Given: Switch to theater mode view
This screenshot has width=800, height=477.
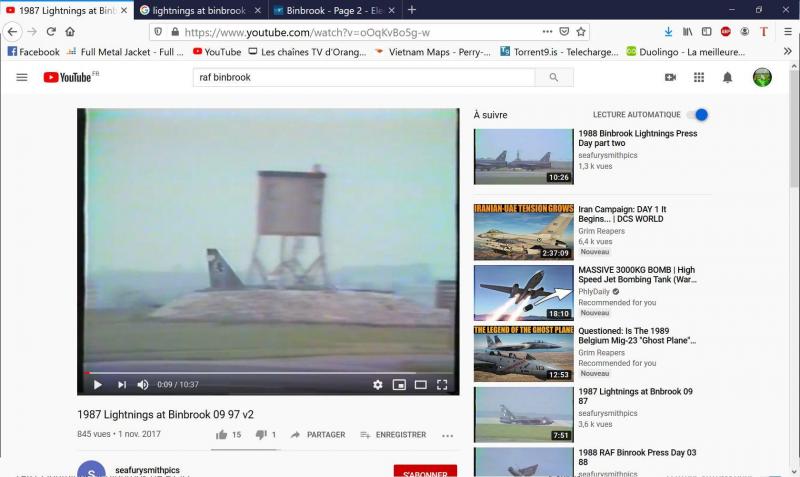Looking at the screenshot, I should point(420,385).
